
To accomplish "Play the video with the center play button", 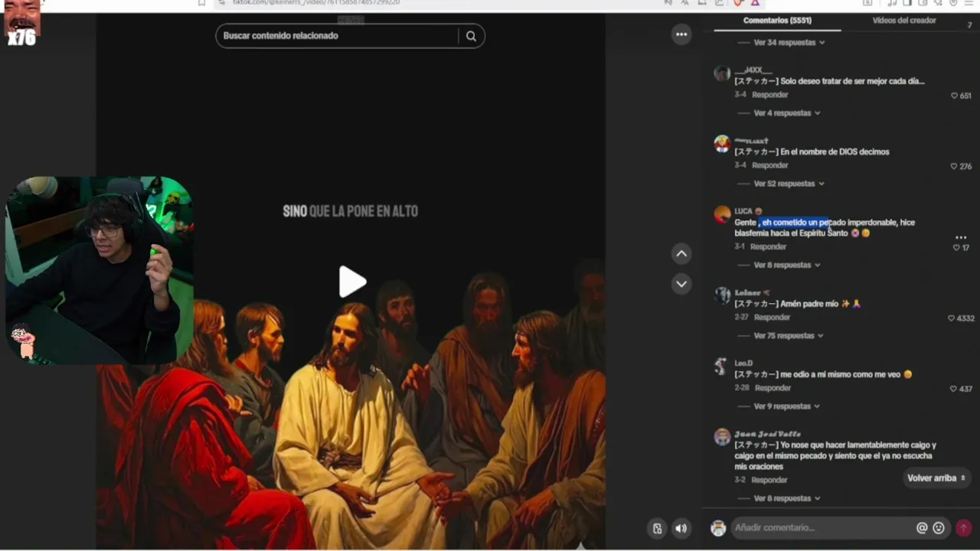I will tap(352, 282).
